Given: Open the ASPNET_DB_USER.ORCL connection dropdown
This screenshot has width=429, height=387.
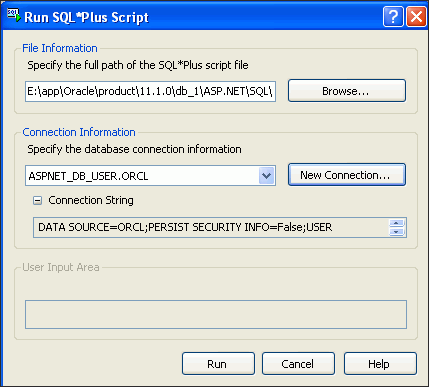Looking at the screenshot, I should point(267,175).
